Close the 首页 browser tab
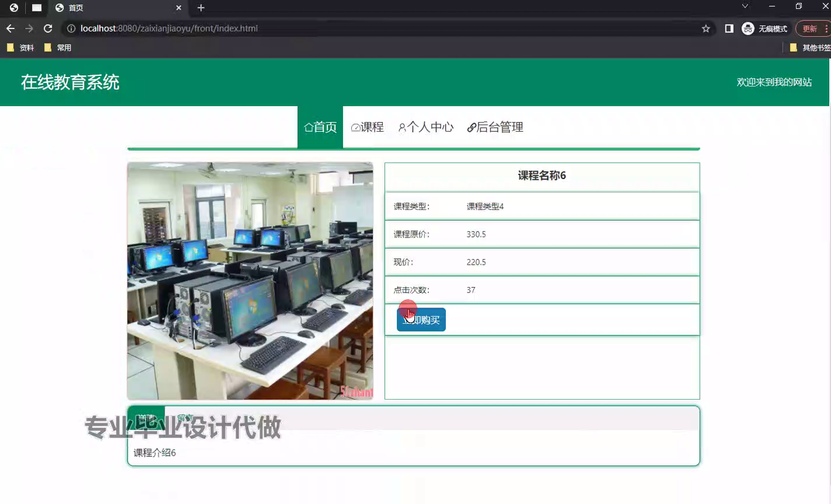Image resolution: width=831 pixels, height=504 pixels. (179, 8)
